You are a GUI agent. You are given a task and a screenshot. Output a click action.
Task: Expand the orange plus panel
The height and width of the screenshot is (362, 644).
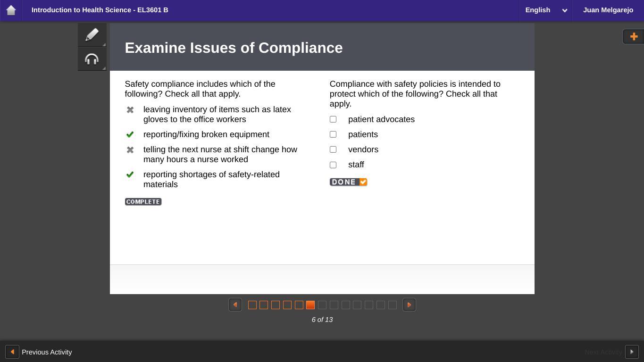pos(634,37)
